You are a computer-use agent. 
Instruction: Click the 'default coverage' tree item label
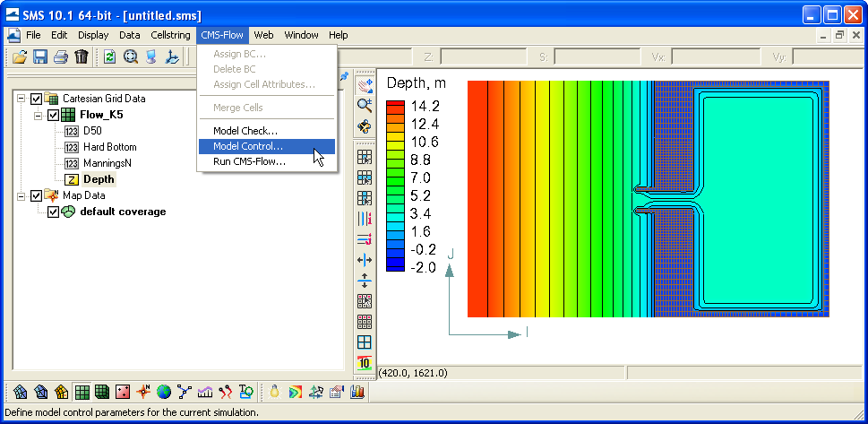pos(123,212)
